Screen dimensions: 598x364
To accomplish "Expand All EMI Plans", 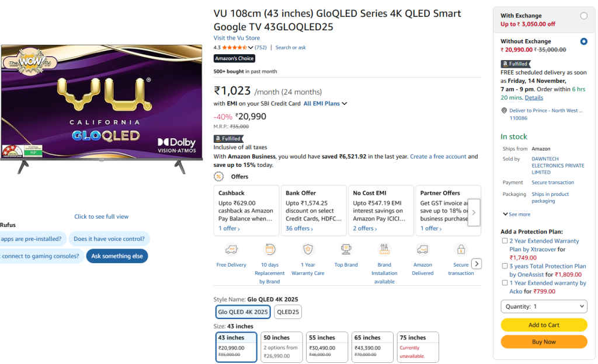I will 322,103.
